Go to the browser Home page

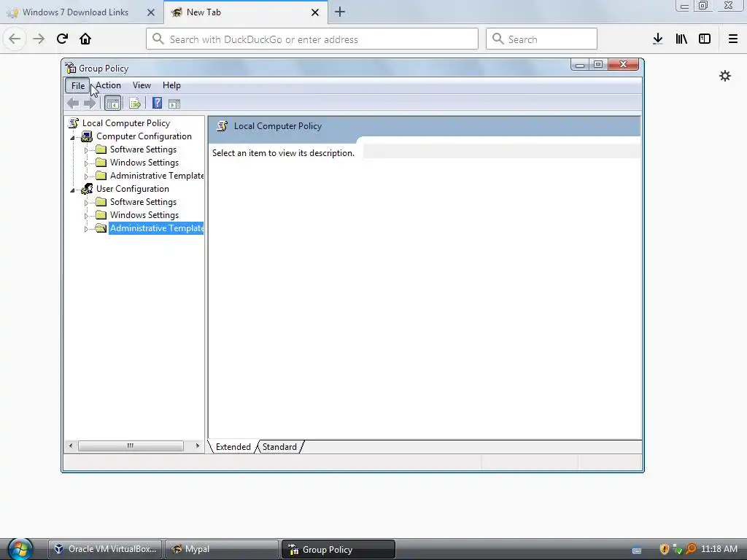click(x=85, y=39)
